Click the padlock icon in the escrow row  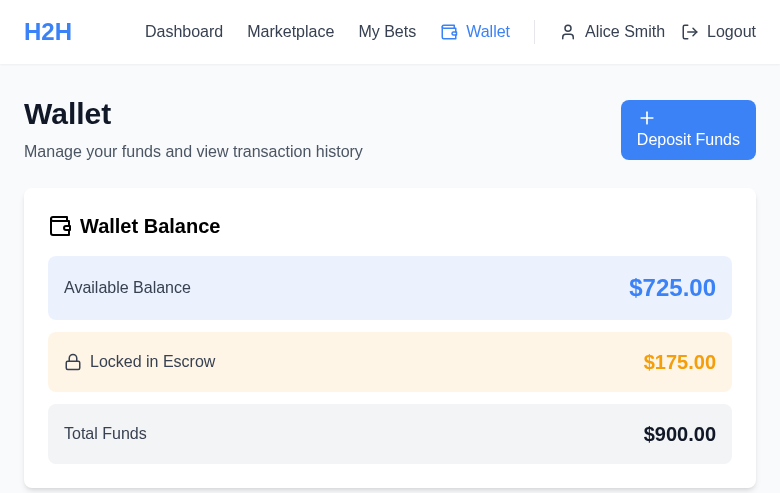pyautogui.click(x=73, y=362)
